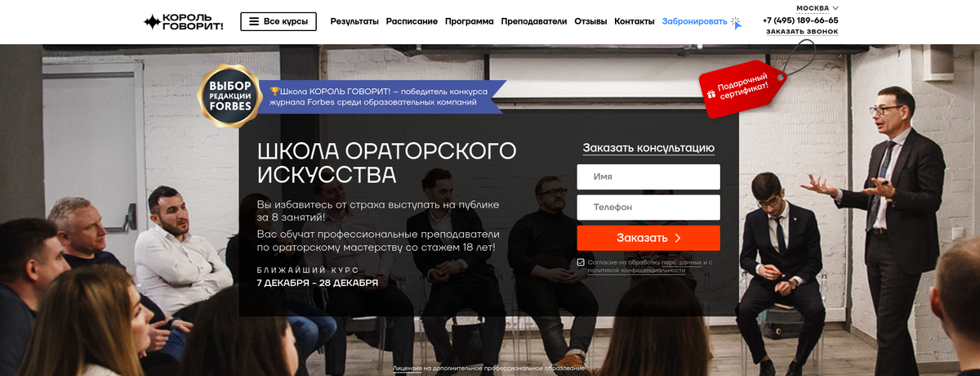Open the Преподаватели menu item
The width and height of the screenshot is (980, 376).
[534, 21]
